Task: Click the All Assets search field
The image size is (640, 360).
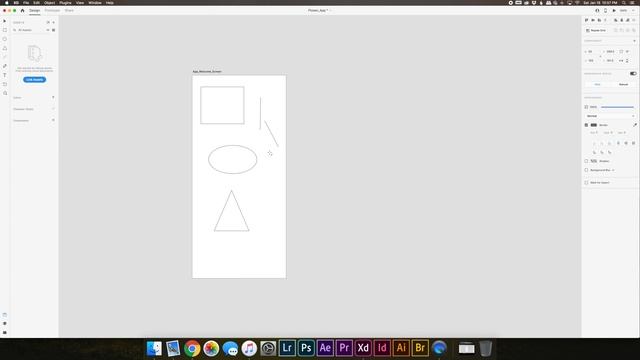Action: 29,30
